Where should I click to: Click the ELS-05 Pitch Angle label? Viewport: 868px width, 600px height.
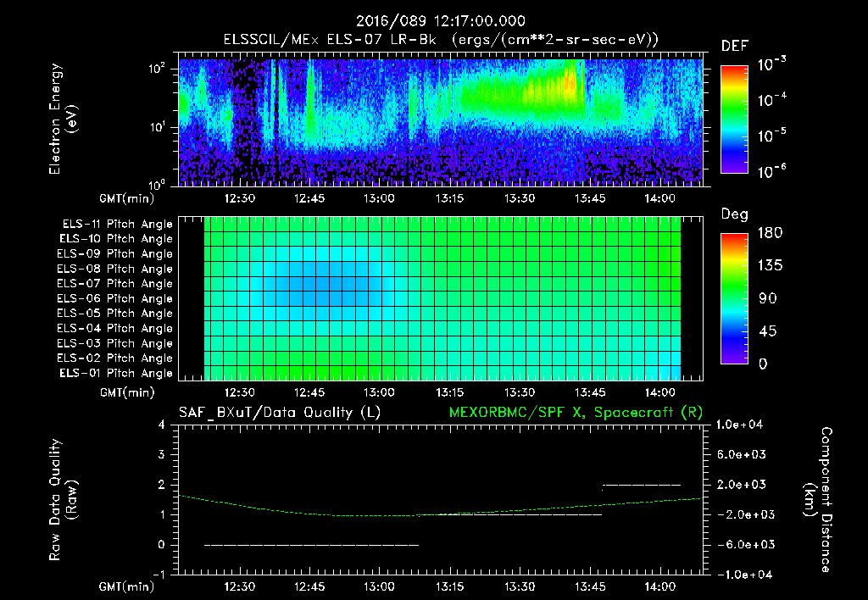click(x=115, y=314)
